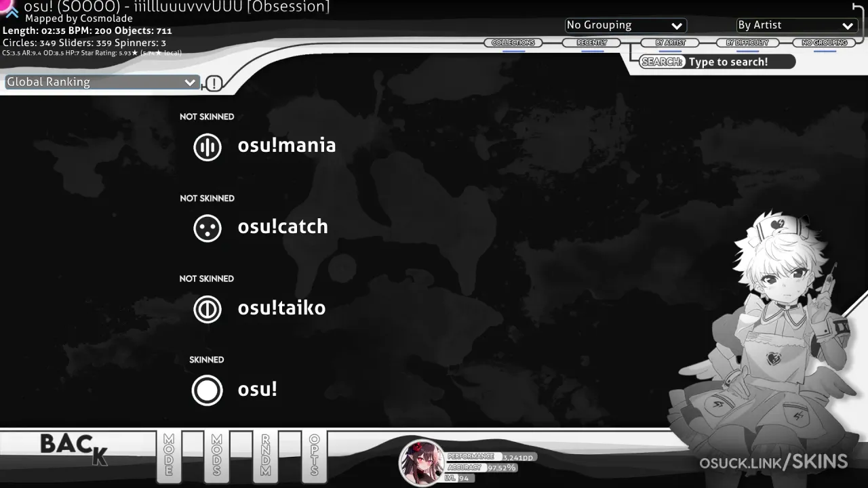Switch to the By Artist tab
This screenshot has height=488, width=868.
[670, 43]
